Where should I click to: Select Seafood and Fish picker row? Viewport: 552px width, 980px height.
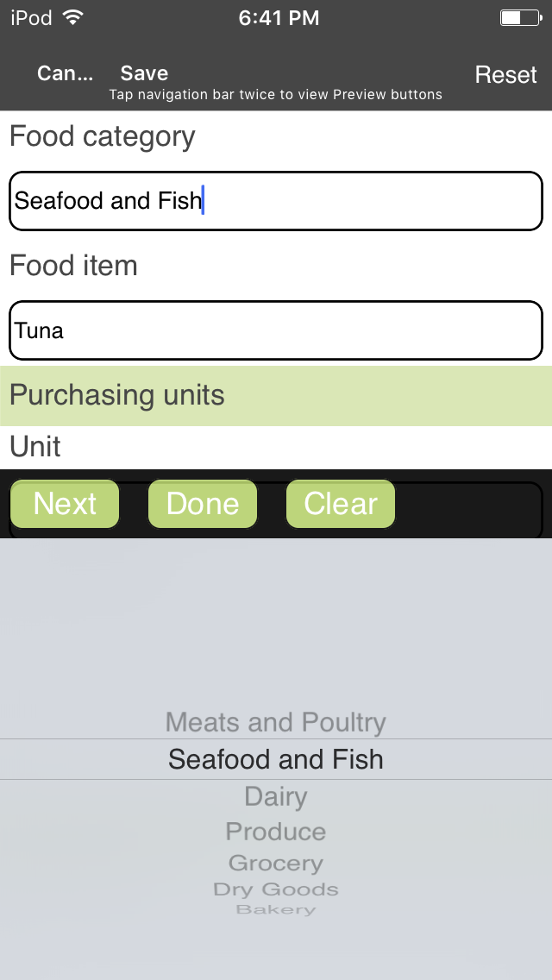276,759
